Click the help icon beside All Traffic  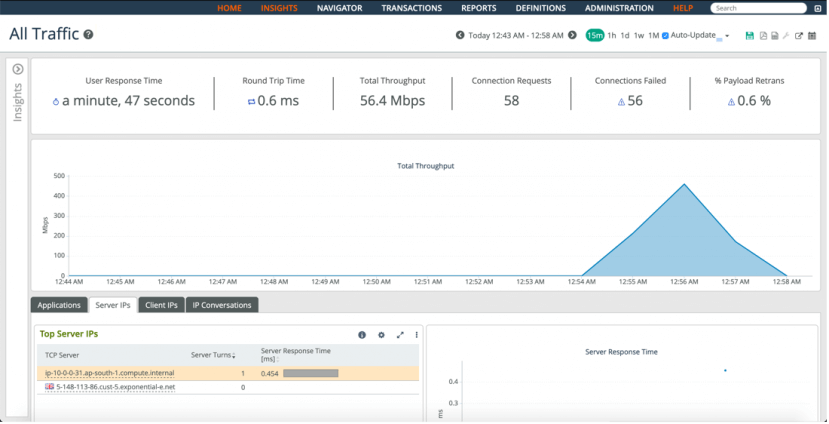click(89, 35)
